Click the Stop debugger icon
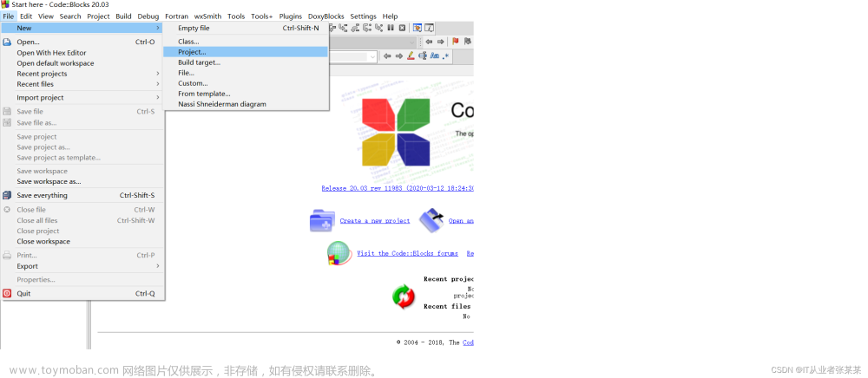 (x=402, y=28)
